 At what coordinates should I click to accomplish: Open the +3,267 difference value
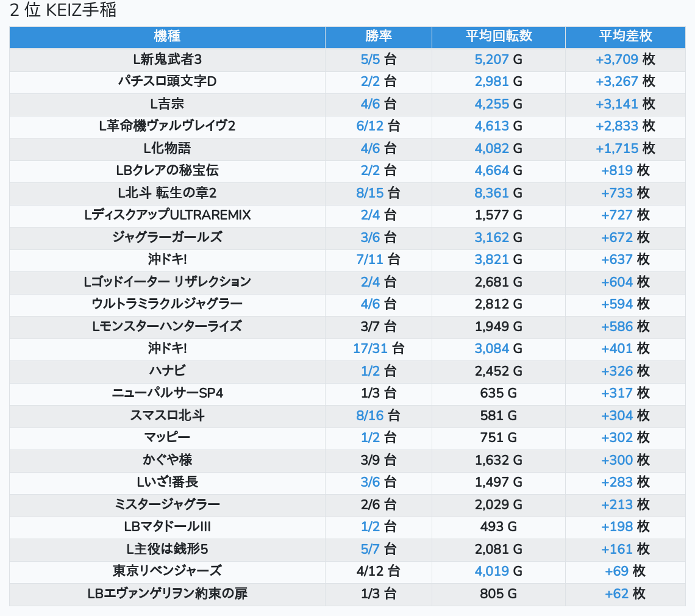coord(616,82)
